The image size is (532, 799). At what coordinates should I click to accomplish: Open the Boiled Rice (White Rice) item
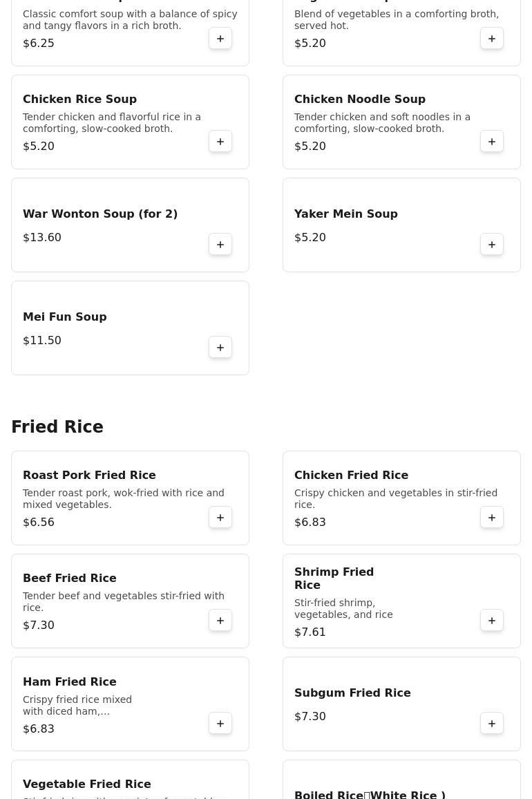[x=370, y=794]
